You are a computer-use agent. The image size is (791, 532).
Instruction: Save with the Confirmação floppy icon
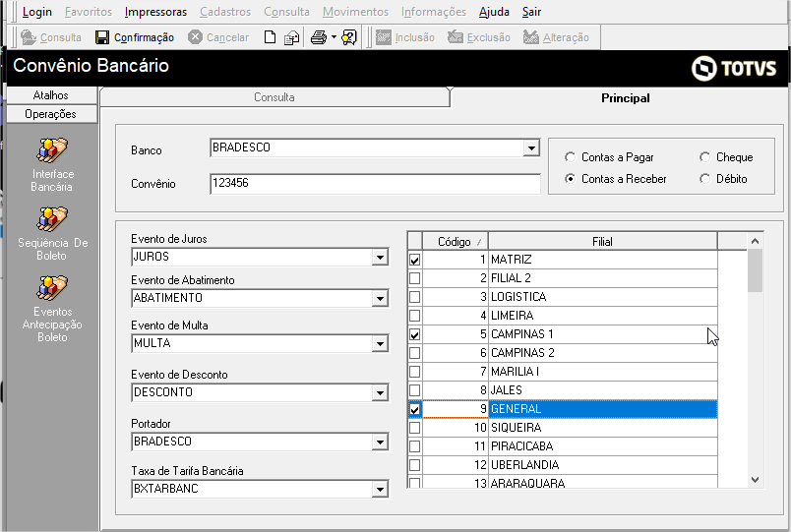[102, 37]
